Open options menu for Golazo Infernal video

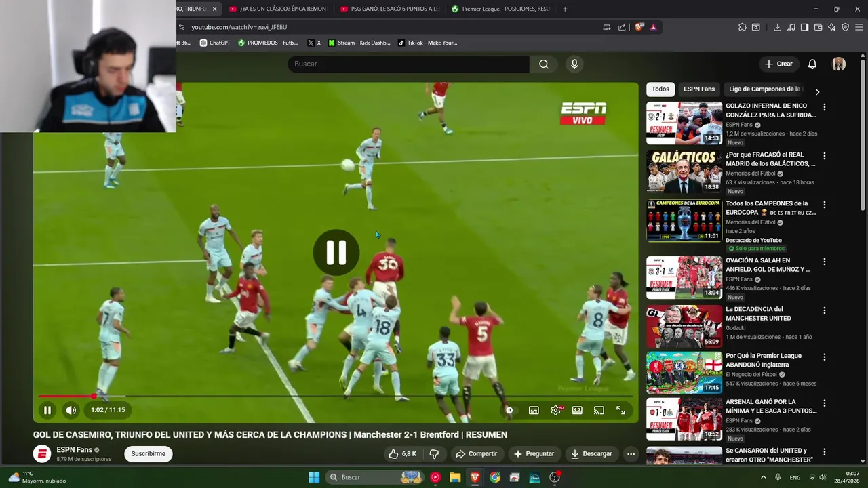coord(825,107)
